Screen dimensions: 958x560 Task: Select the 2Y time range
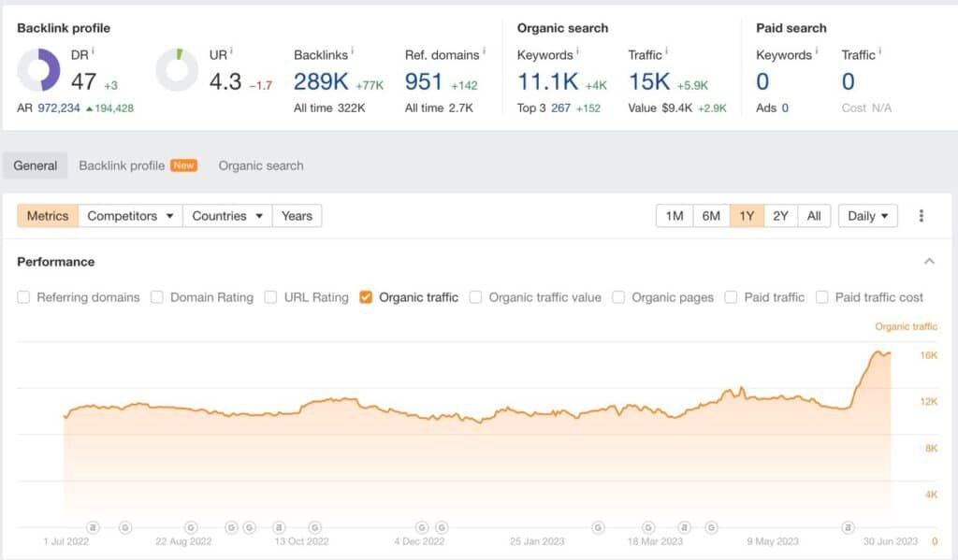(780, 216)
